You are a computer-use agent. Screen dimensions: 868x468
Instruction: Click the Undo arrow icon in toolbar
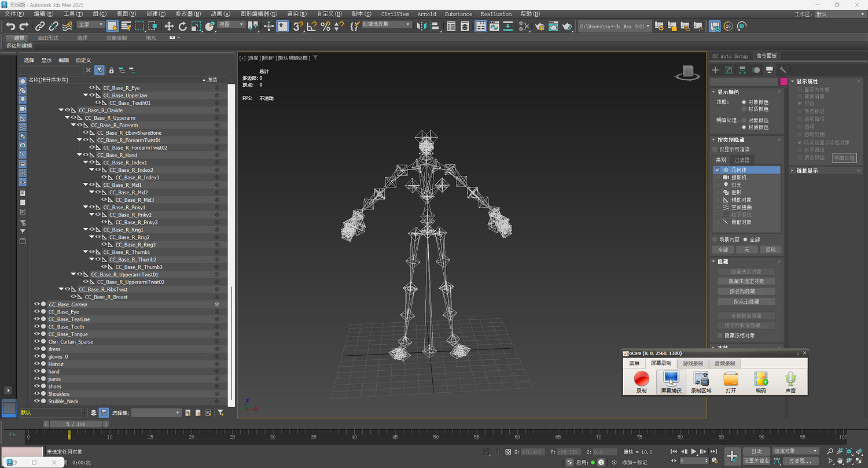pos(10,26)
